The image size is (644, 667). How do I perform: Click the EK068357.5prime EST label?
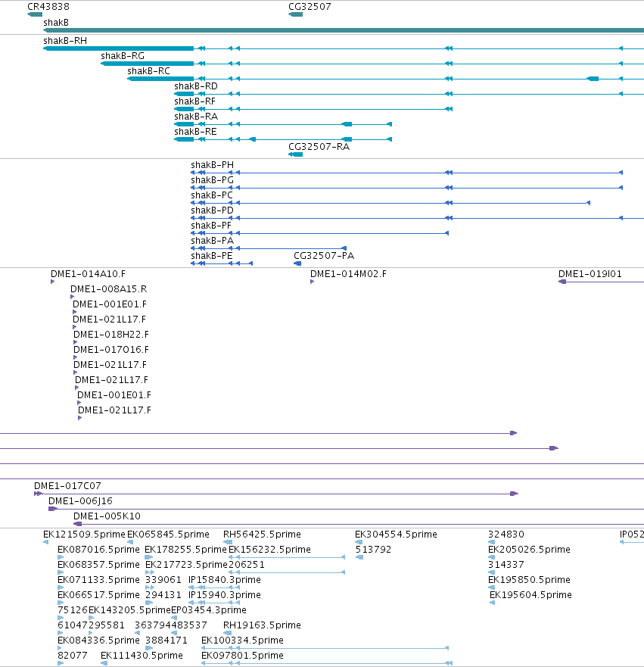pos(98,565)
